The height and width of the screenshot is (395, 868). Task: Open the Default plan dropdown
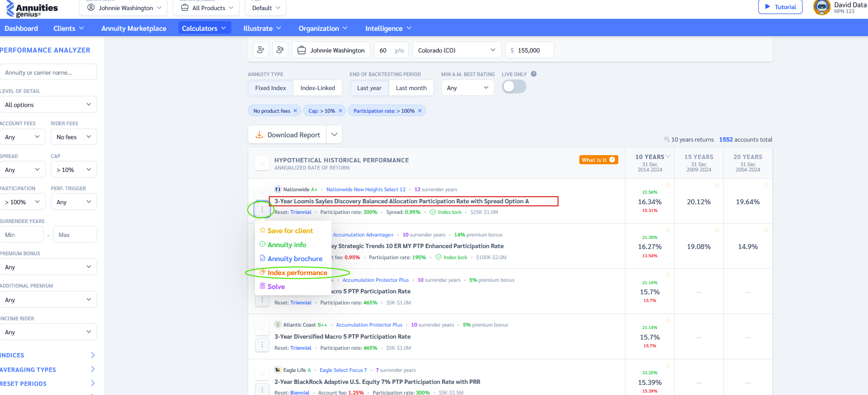coord(266,8)
